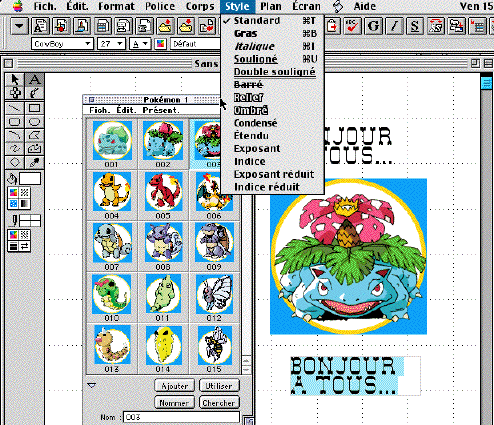Screen dimensions: 494x425
Task: Click the cyan vertical scrollbar thumb
Action: (487, 82)
